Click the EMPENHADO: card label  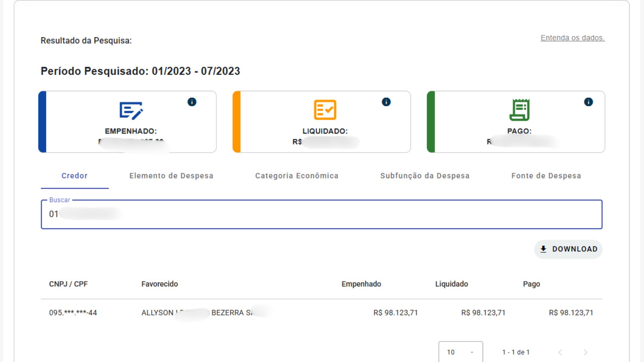[x=131, y=131]
